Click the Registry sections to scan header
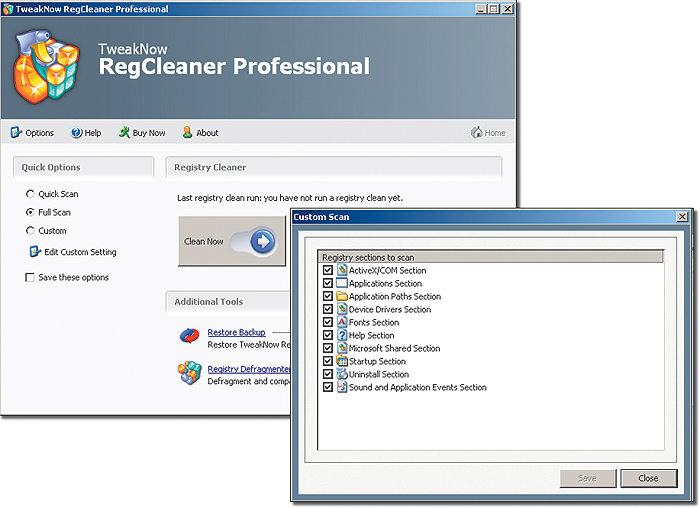 (x=491, y=257)
